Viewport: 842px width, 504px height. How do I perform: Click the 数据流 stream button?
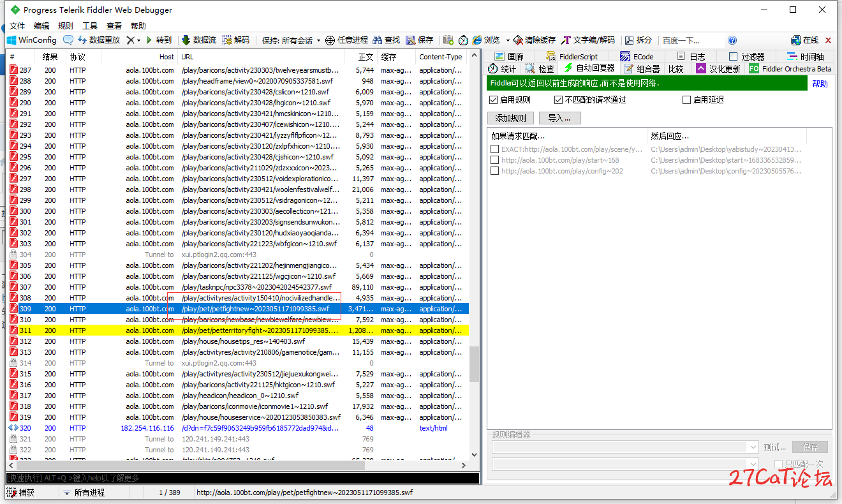pyautogui.click(x=198, y=40)
